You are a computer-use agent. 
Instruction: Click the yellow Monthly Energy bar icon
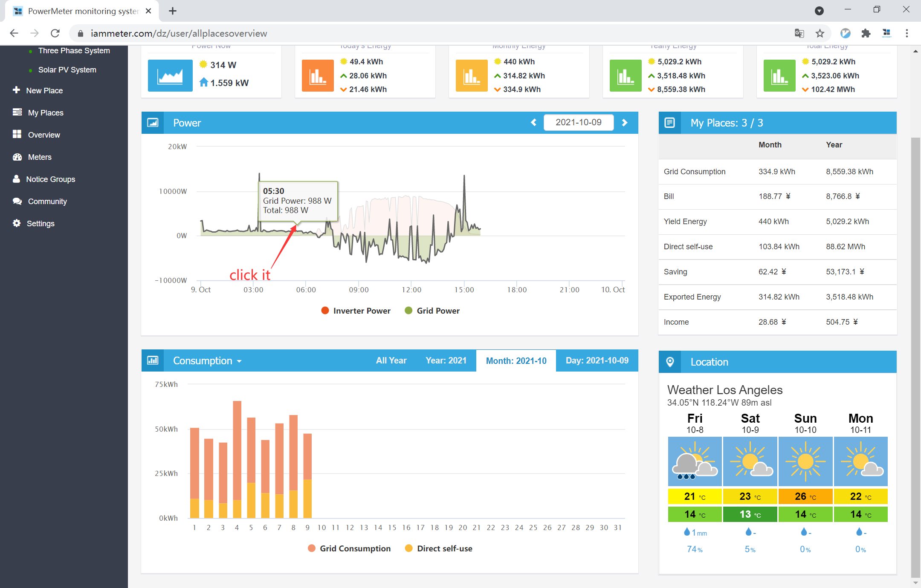coord(471,75)
